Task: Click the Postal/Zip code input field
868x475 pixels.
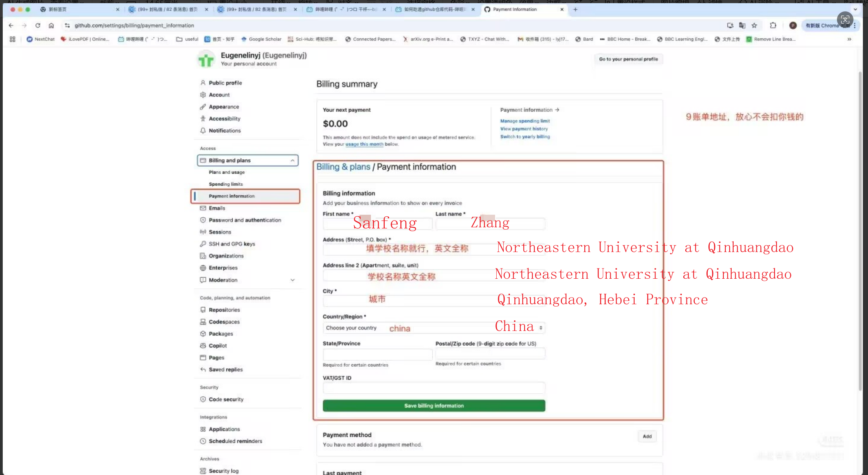Action: point(490,354)
